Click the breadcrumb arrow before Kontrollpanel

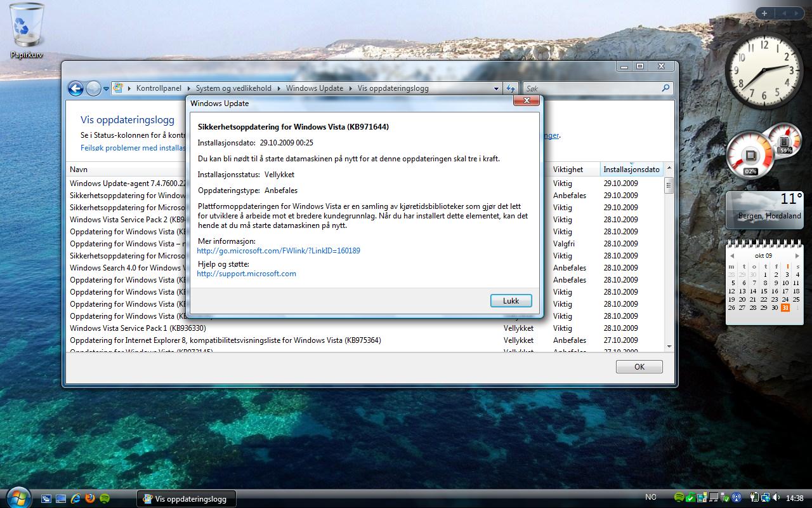pos(129,88)
